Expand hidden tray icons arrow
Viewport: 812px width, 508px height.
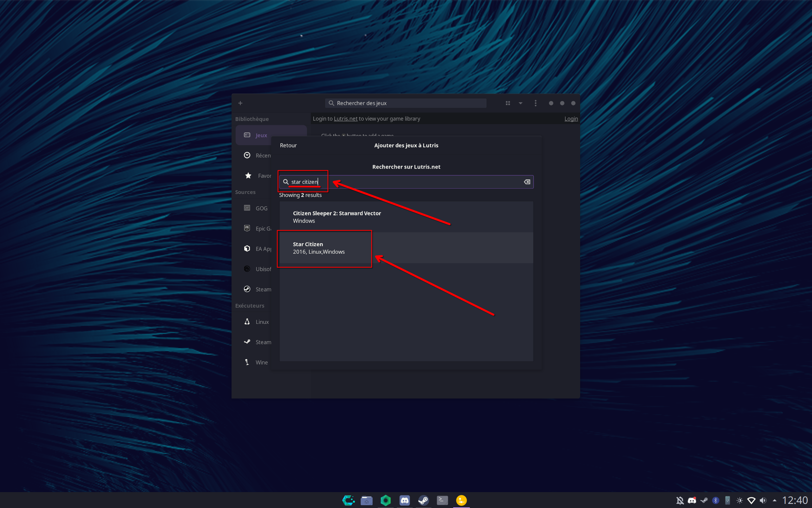(775, 501)
